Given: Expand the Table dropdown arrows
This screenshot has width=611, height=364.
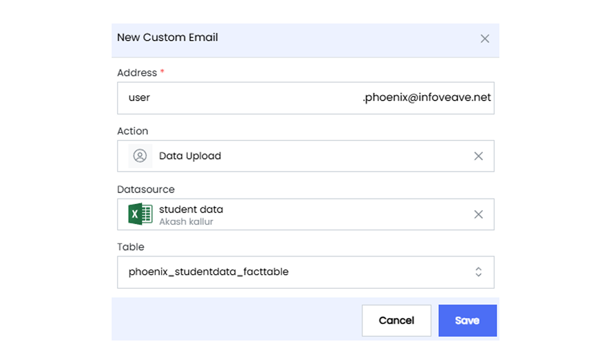Looking at the screenshot, I should coord(478,272).
